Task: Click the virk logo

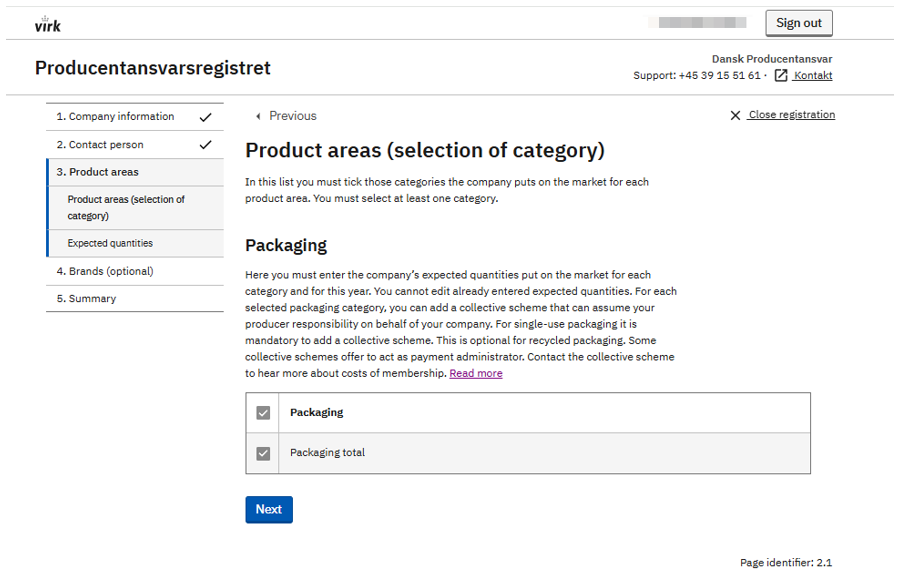Action: coord(47,24)
